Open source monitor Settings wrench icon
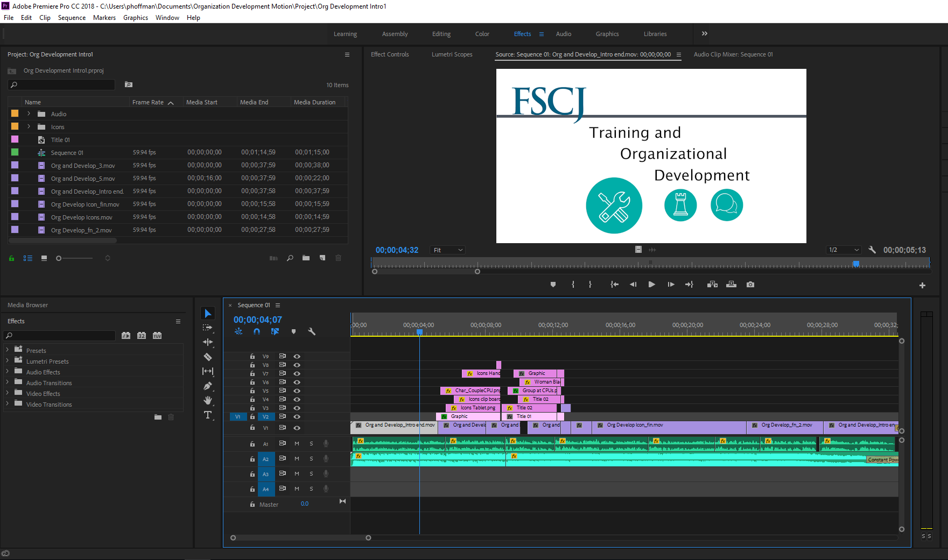The height and width of the screenshot is (560, 948). pos(872,250)
